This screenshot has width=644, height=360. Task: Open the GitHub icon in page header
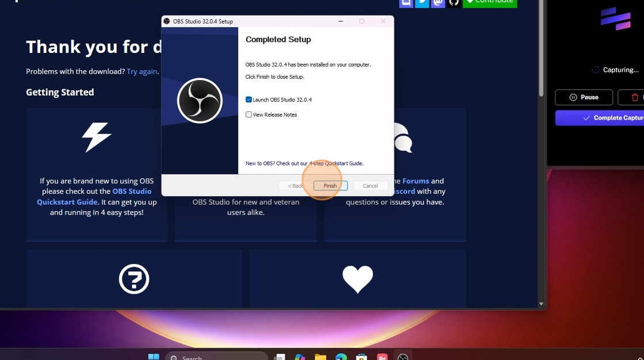tap(454, 3)
